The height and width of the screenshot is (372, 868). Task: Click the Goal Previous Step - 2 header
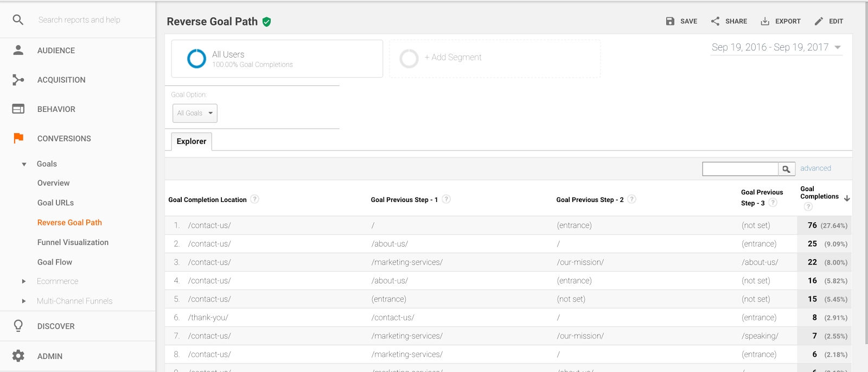pyautogui.click(x=590, y=200)
